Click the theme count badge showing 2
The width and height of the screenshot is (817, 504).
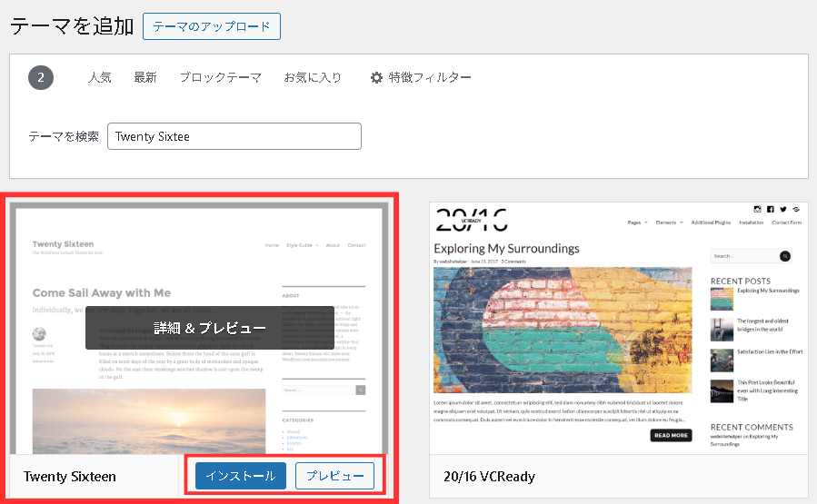[41, 77]
